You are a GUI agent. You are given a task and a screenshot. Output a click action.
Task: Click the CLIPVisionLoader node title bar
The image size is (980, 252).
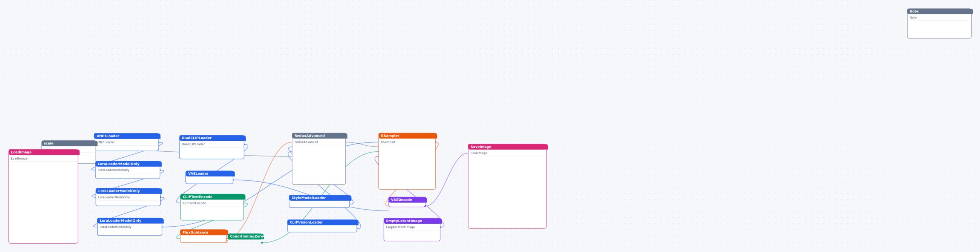323,222
